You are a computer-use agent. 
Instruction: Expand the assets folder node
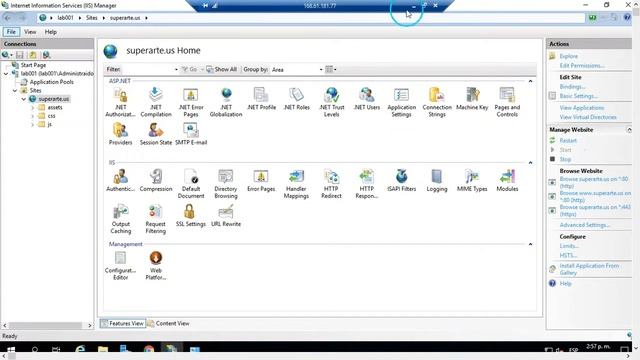(x=33, y=107)
